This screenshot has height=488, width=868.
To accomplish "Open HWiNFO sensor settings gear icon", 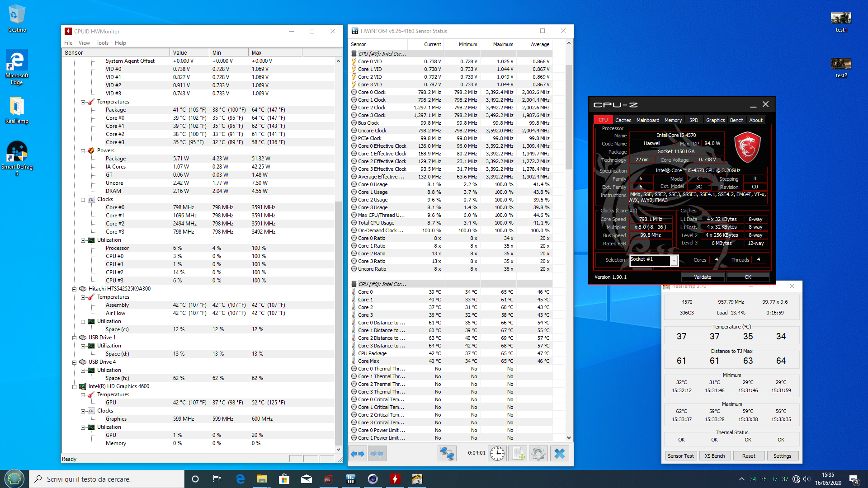I will pyautogui.click(x=538, y=454).
